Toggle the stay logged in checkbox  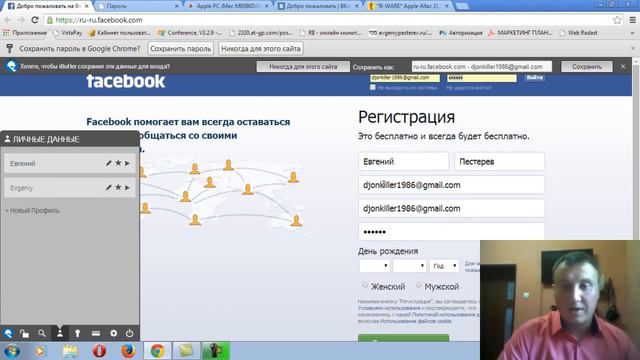coord(373,87)
